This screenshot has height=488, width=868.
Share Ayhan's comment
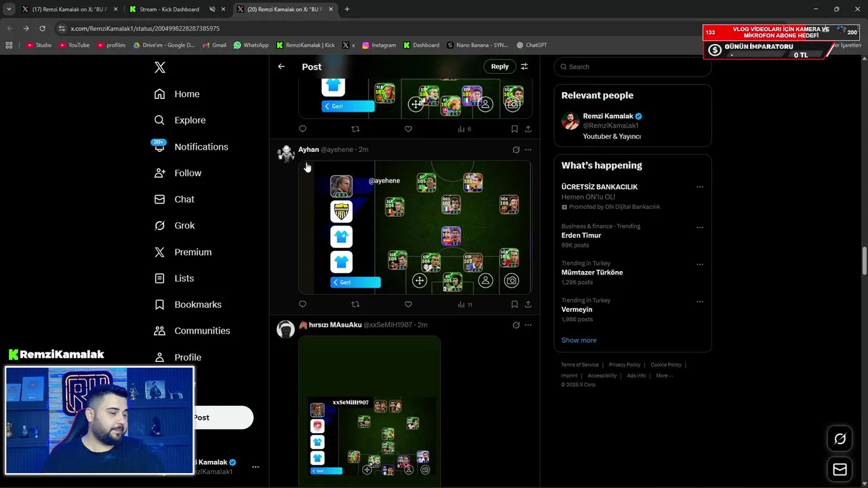(x=528, y=304)
